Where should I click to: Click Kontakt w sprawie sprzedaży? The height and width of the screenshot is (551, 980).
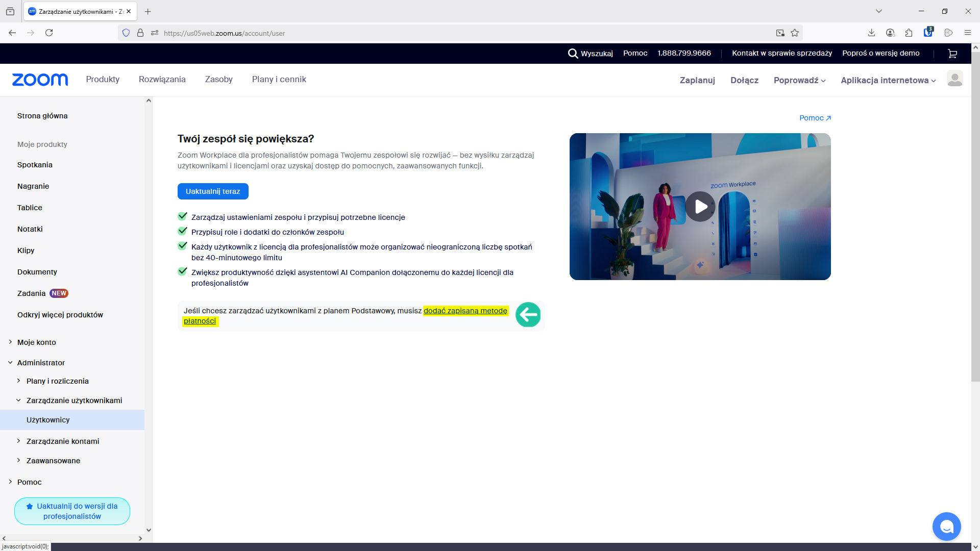click(782, 53)
